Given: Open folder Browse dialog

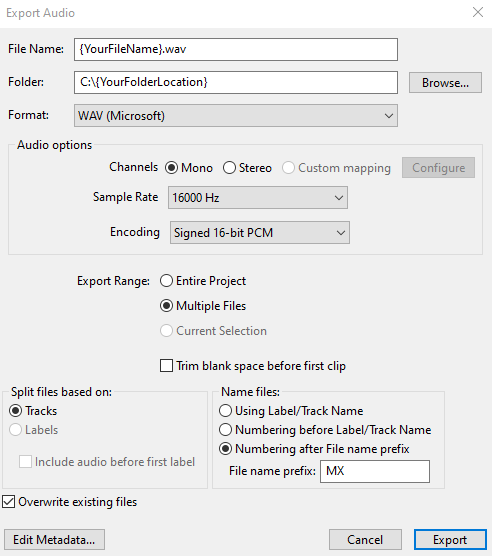Looking at the screenshot, I should [445, 83].
